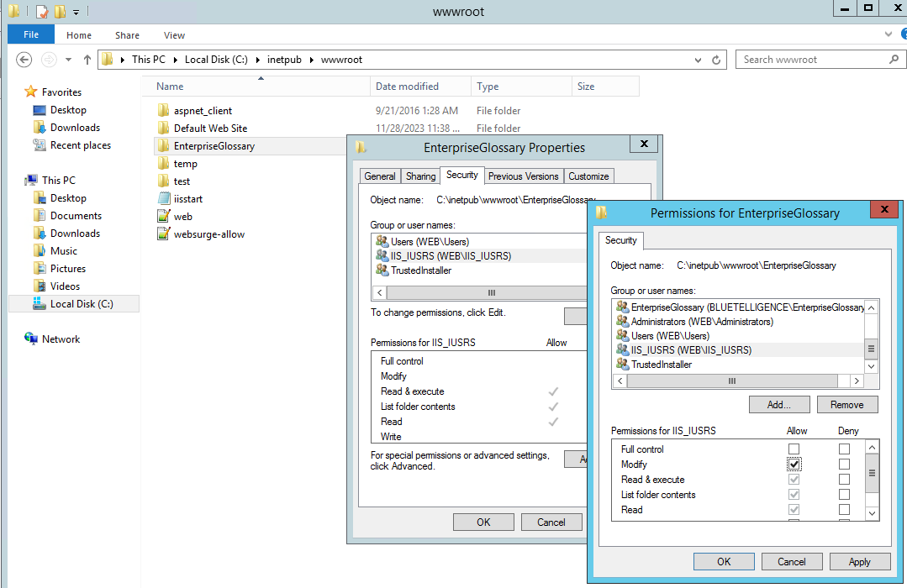Select Network in the navigation pane
The height and width of the screenshot is (588, 907).
click(x=61, y=339)
